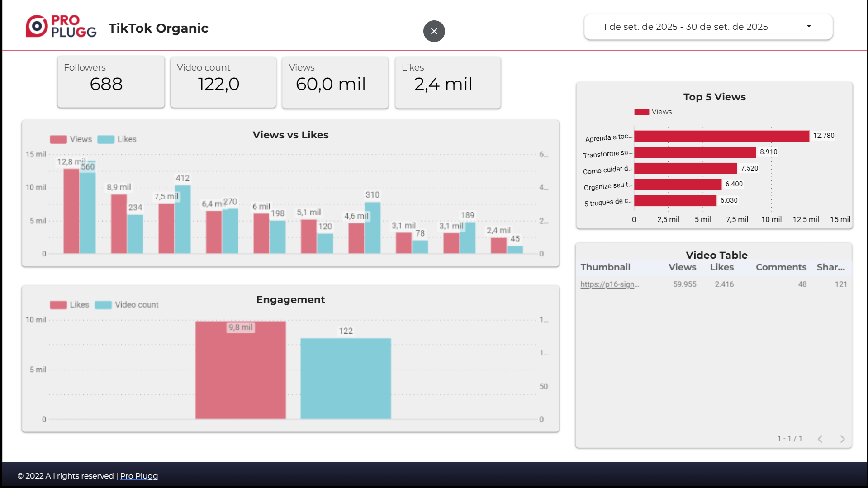Click the Pro Plugg logo
This screenshot has width=868, height=488.
pos(61,26)
